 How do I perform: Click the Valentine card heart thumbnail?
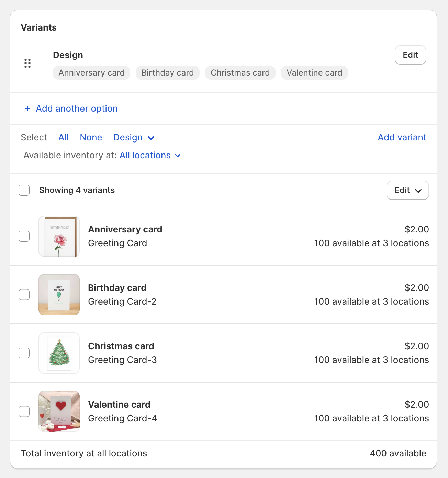click(x=59, y=411)
